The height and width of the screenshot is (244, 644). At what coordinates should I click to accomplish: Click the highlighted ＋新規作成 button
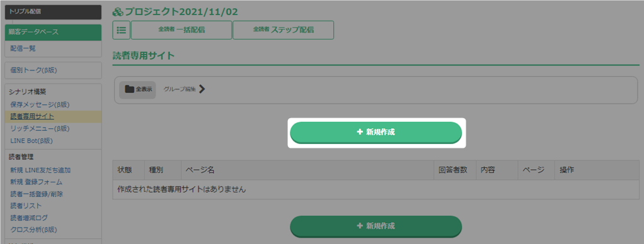376,133
